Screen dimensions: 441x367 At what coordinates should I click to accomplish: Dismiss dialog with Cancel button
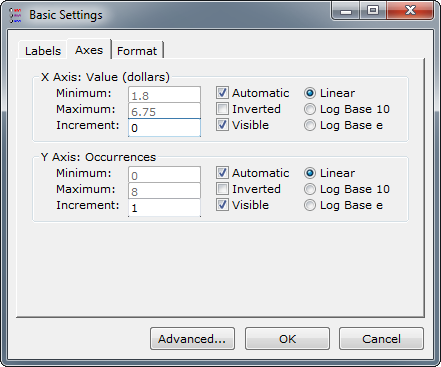(381, 339)
